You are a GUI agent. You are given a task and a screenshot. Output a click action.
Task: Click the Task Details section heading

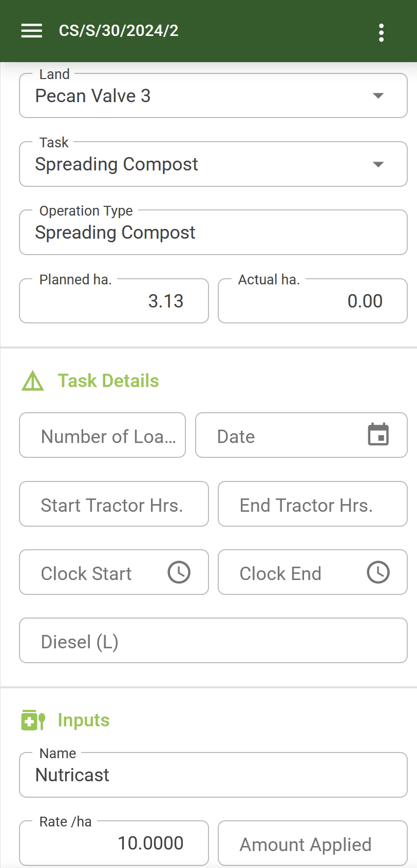(108, 381)
